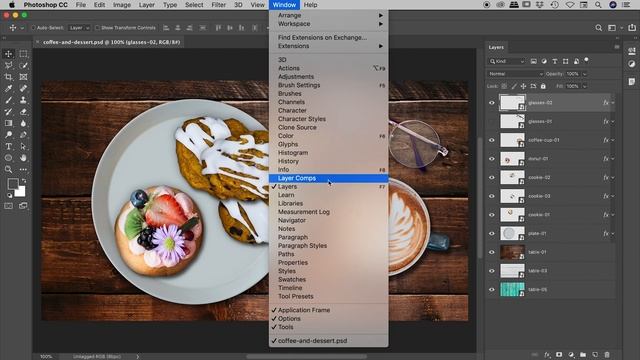Enable Show Transform Controls checkbox
This screenshot has width=640, height=360.
tap(97, 28)
